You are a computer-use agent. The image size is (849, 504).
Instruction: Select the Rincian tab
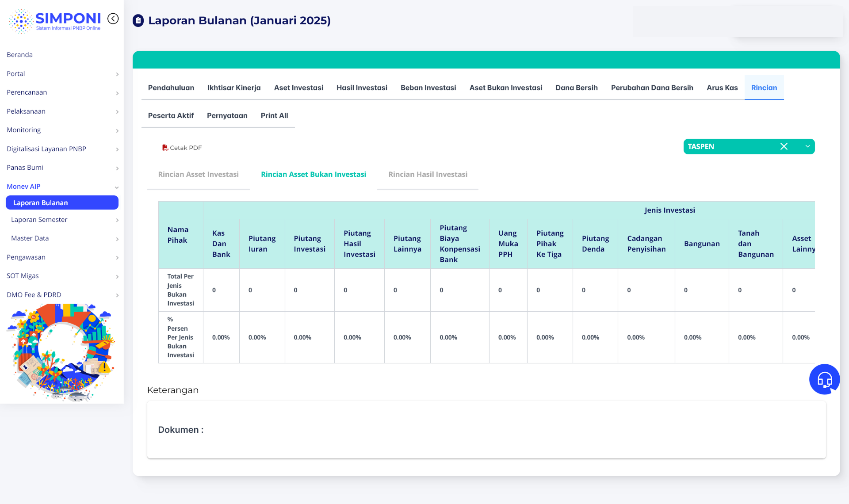click(764, 88)
